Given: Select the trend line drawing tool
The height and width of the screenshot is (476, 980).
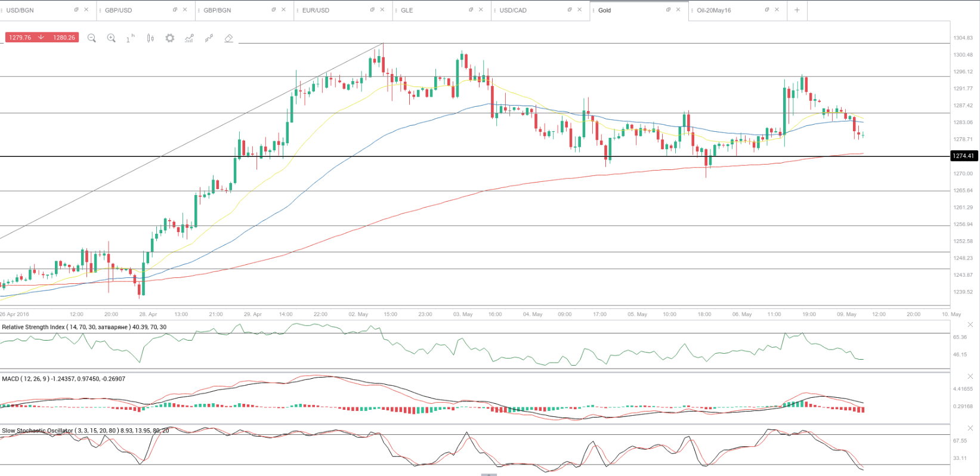Looking at the screenshot, I should 209,38.
